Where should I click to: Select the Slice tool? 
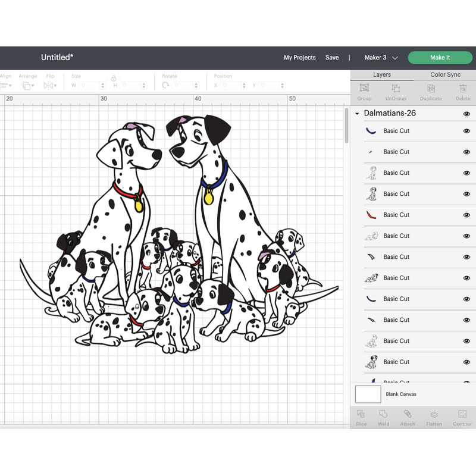[x=361, y=417]
